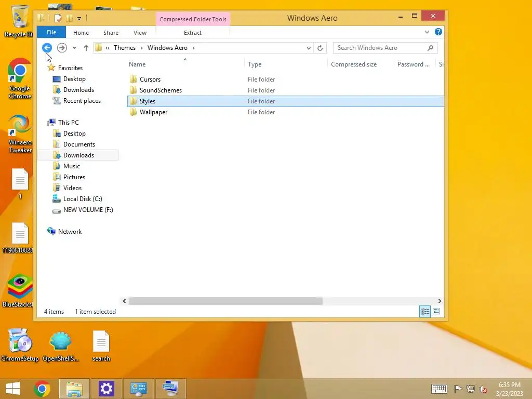Click the muted volume tray icon
532x399 pixels.
(x=483, y=389)
